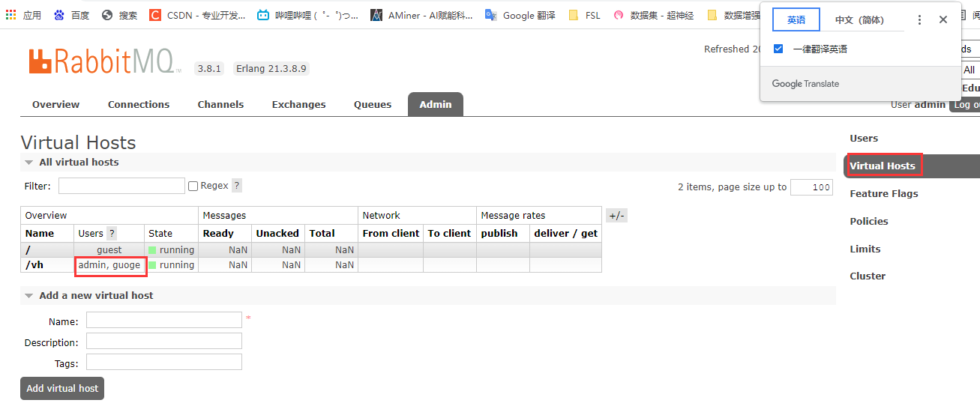
Task: Open the Users admin page
Action: 864,139
